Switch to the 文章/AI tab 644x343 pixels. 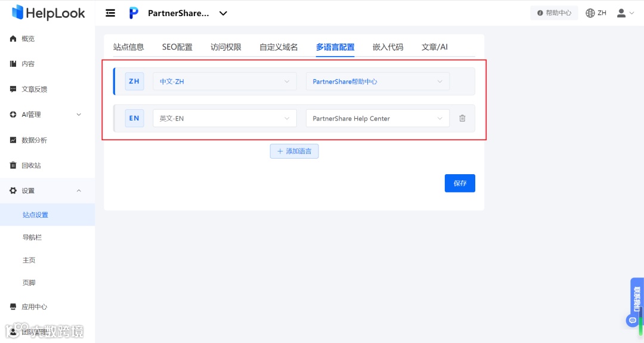tap(435, 47)
